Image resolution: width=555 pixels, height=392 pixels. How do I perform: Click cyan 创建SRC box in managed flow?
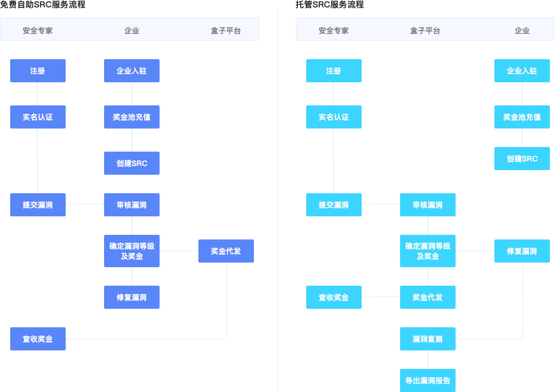pos(522,159)
